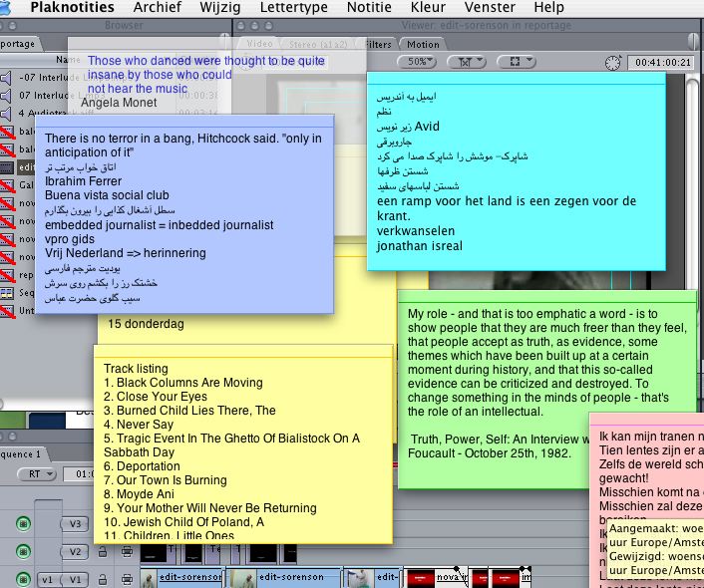Viewport: 704px width, 588px height.
Task: Toggle Auto Select for track V2
Action: click(x=127, y=552)
